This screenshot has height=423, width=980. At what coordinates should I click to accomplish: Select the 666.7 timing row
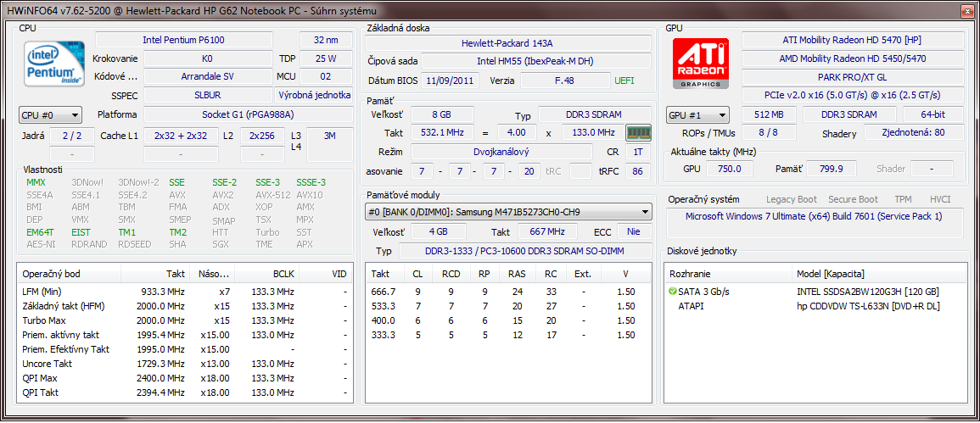click(508, 292)
